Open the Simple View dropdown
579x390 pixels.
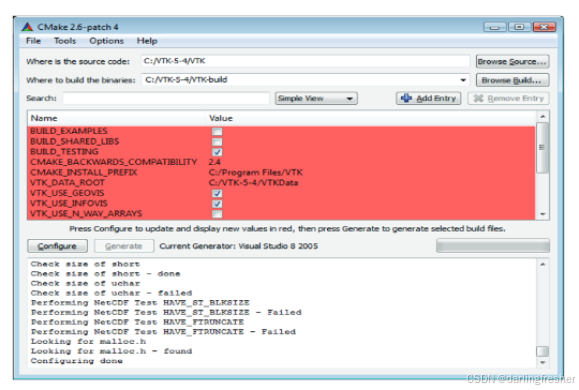pyautogui.click(x=316, y=98)
